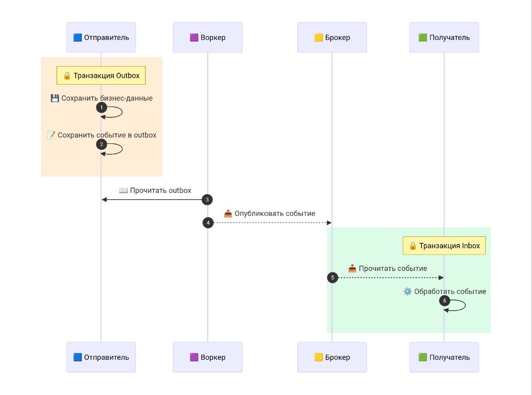This screenshot has width=532, height=395.
Task: Click the floppy disk icon beside Сохранить бизнес-данные
Action: pyautogui.click(x=55, y=98)
